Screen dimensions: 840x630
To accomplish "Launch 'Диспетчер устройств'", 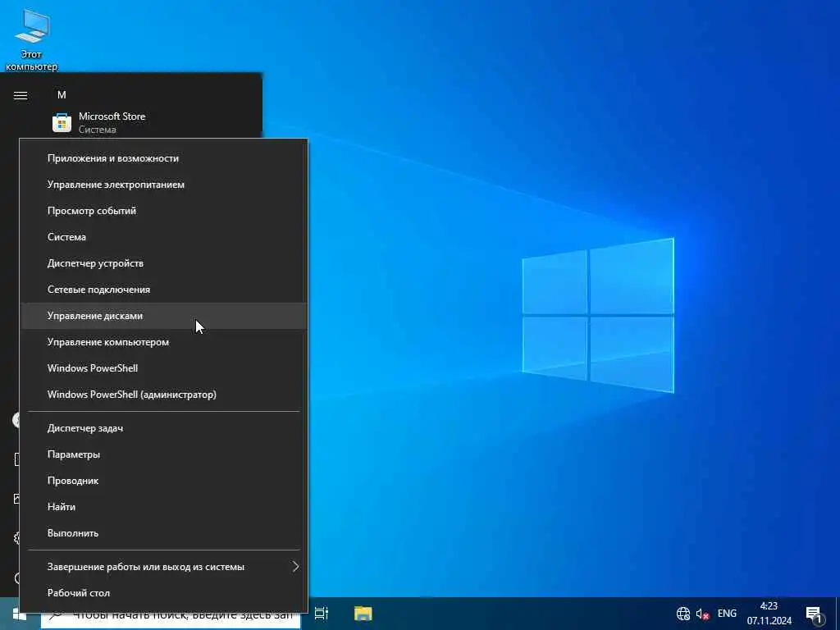I will point(163,263).
